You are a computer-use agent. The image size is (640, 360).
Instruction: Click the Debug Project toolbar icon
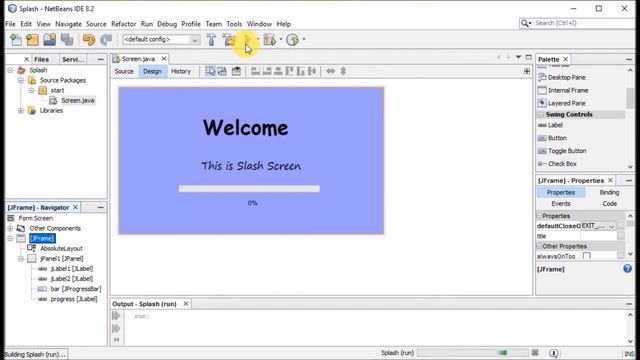[269, 40]
